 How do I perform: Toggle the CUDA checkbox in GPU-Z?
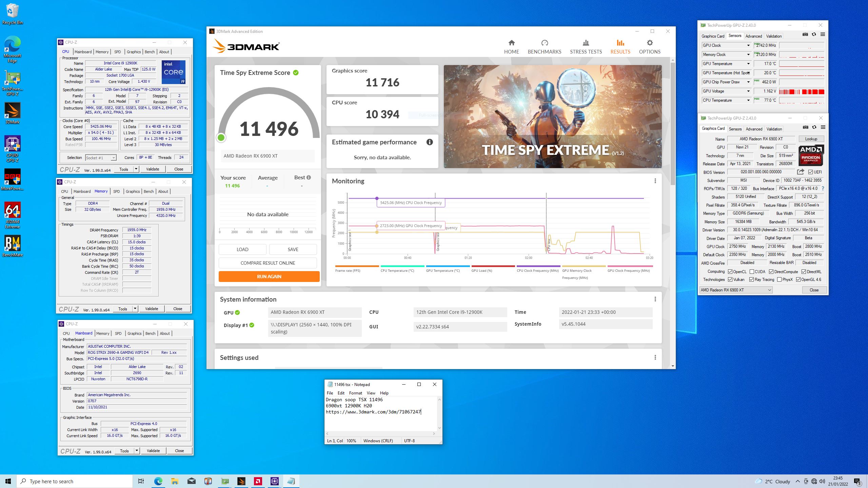click(x=752, y=272)
